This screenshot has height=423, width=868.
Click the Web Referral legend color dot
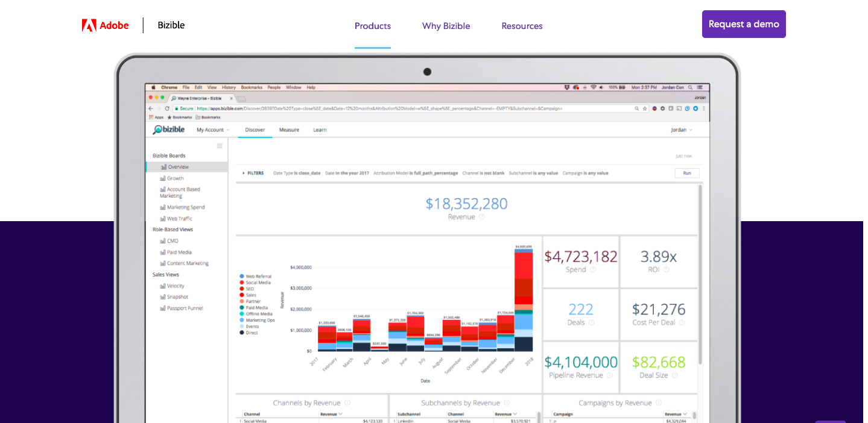(242, 277)
